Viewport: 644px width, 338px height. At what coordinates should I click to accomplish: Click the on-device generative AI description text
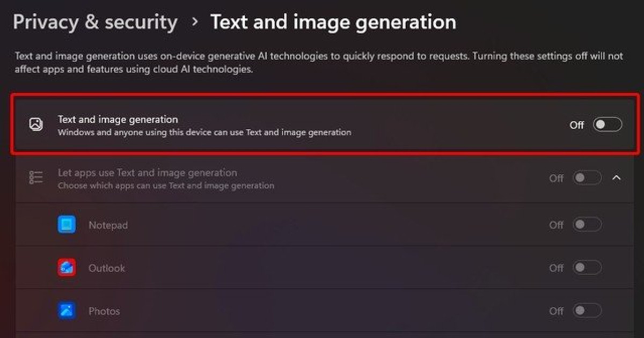coord(319,62)
